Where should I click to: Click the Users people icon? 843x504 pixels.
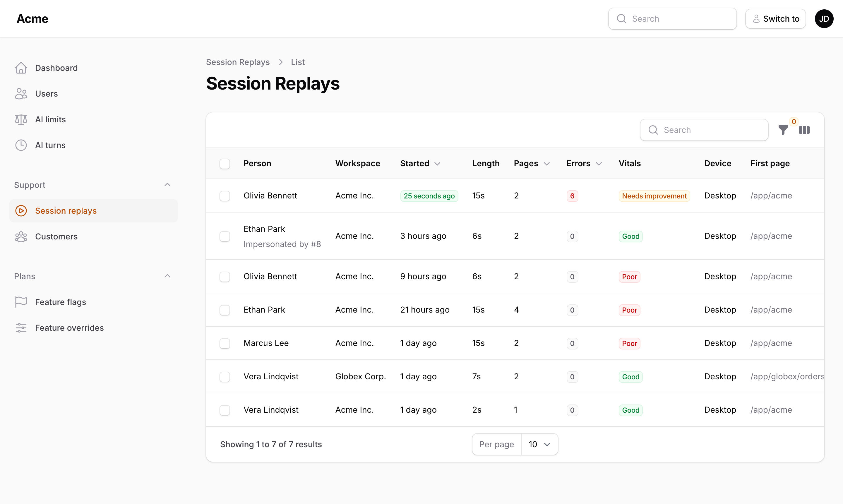(21, 94)
